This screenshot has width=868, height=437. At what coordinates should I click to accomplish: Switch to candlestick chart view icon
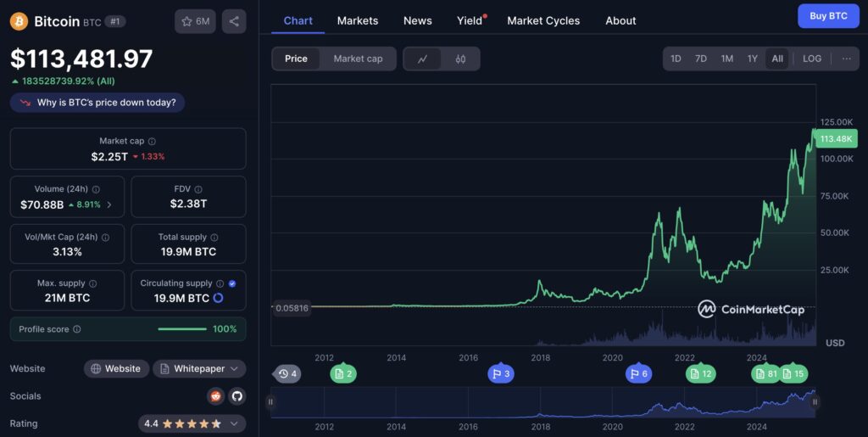click(x=460, y=59)
